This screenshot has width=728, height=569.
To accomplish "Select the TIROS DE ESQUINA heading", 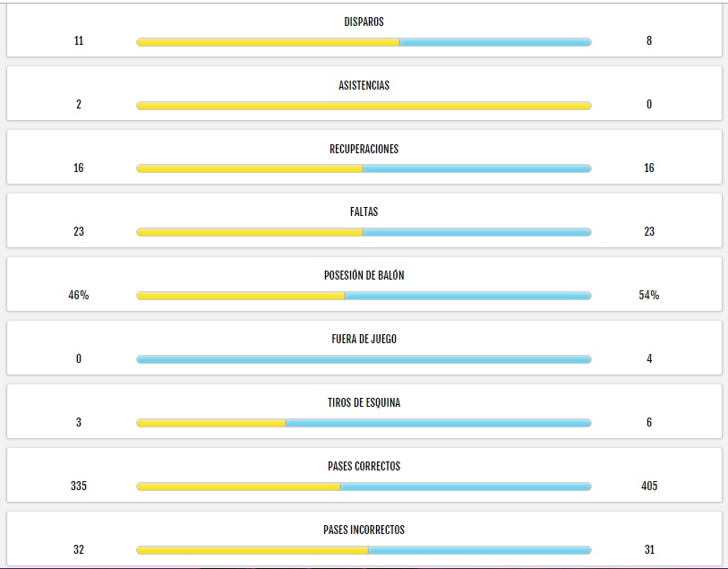I will (364, 402).
